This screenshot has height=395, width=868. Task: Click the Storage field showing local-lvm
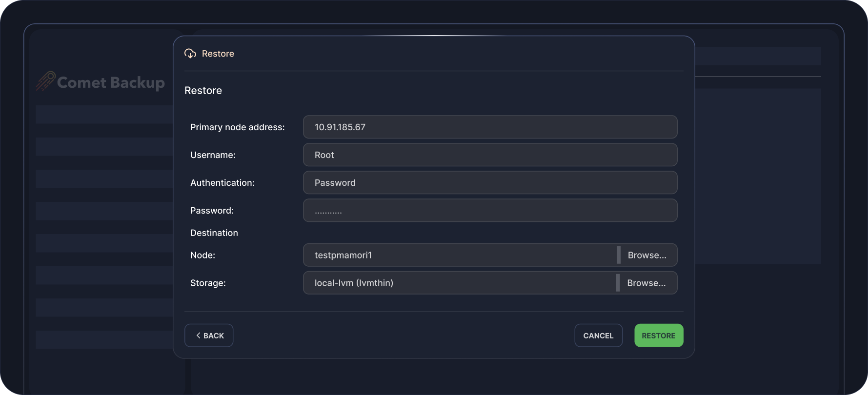pyautogui.click(x=459, y=283)
